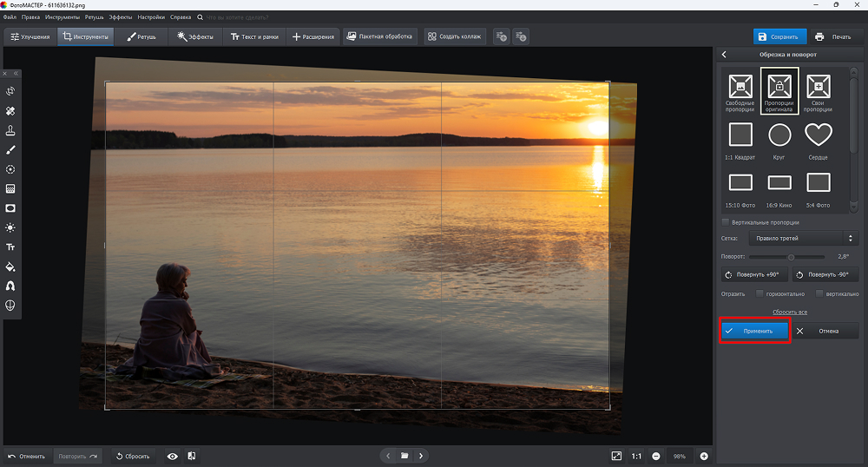
Task: Enable Вертикальные пропорции checkbox
Action: [725, 222]
